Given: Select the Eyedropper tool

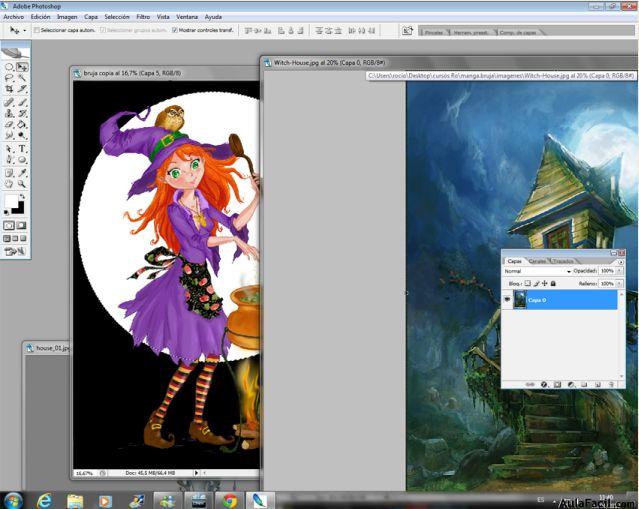Looking at the screenshot, I should coord(22,173).
